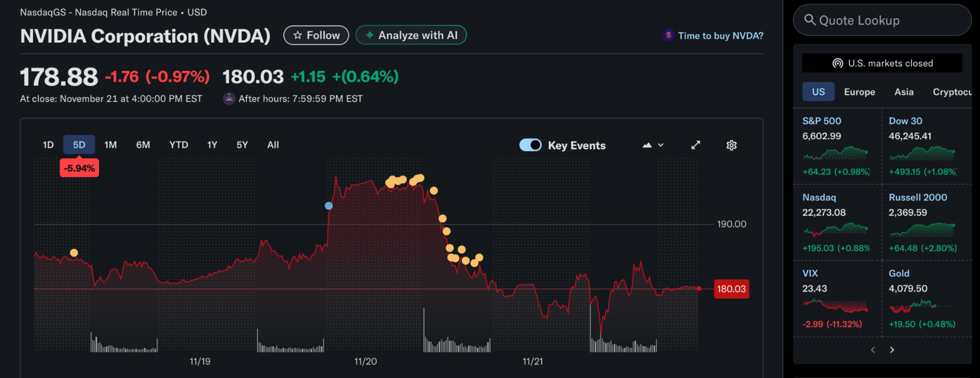Image resolution: width=980 pixels, height=378 pixels.
Task: Select the US markets tab
Action: pyautogui.click(x=818, y=92)
